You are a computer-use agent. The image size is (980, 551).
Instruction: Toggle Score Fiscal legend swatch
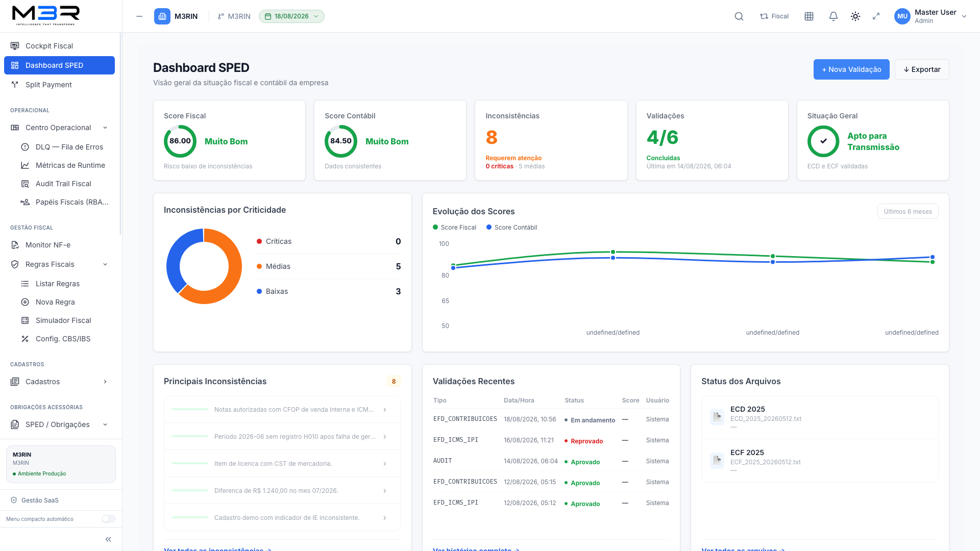pyautogui.click(x=435, y=228)
